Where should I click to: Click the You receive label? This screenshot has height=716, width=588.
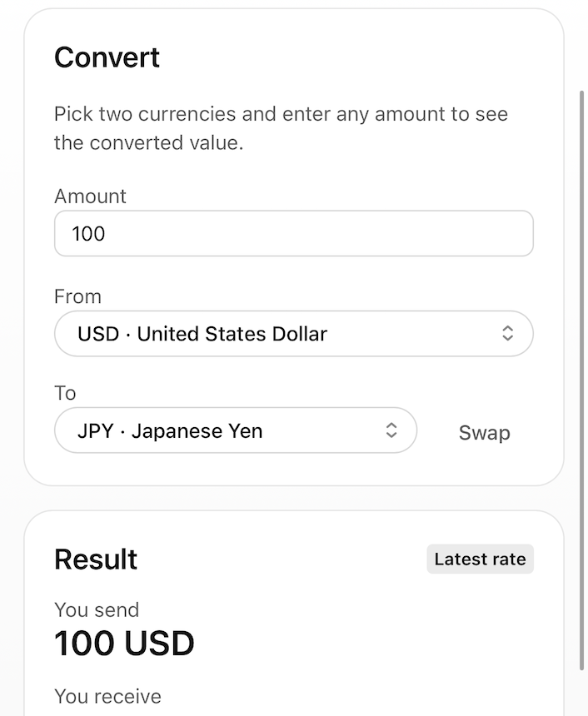[107, 696]
